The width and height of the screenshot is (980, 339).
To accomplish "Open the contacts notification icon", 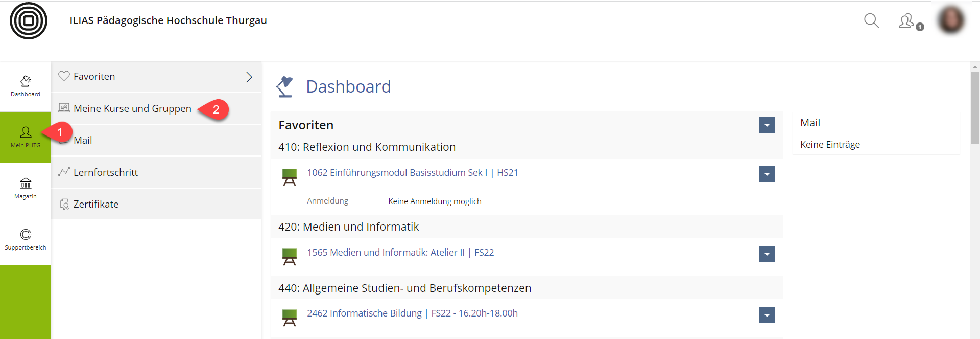I will pyautogui.click(x=907, y=21).
